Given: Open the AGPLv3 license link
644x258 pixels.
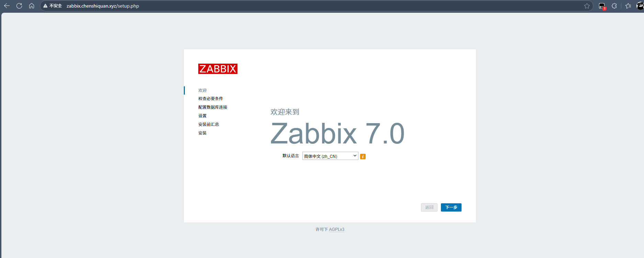Looking at the screenshot, I should [x=336, y=229].
